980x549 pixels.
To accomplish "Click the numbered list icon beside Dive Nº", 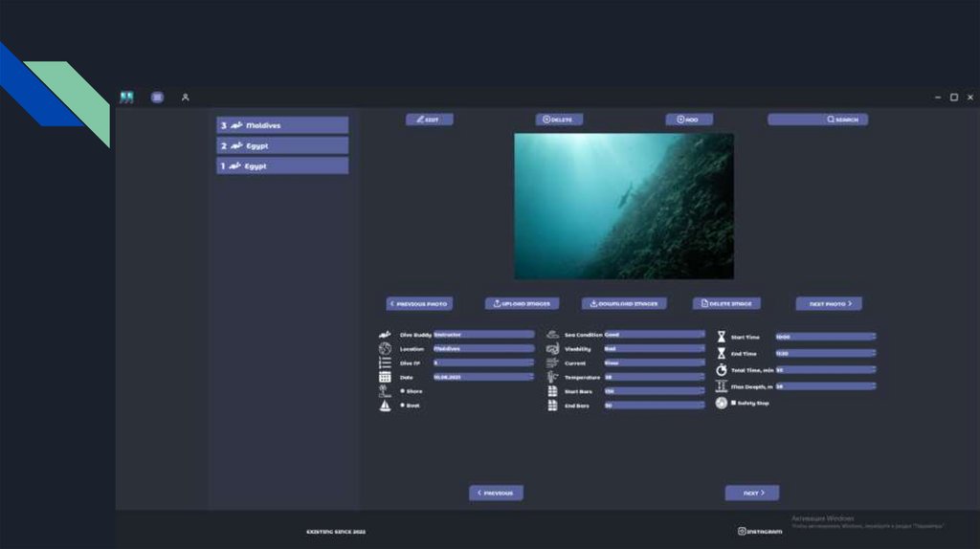I will pyautogui.click(x=385, y=362).
